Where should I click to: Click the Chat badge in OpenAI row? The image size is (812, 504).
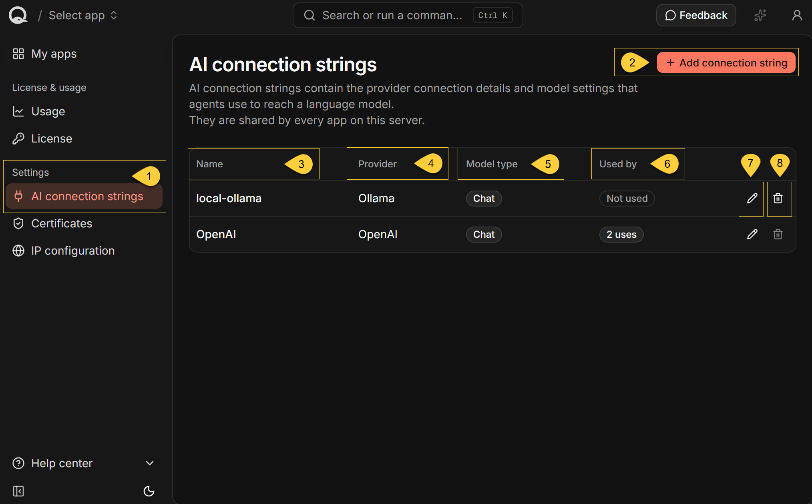click(484, 234)
